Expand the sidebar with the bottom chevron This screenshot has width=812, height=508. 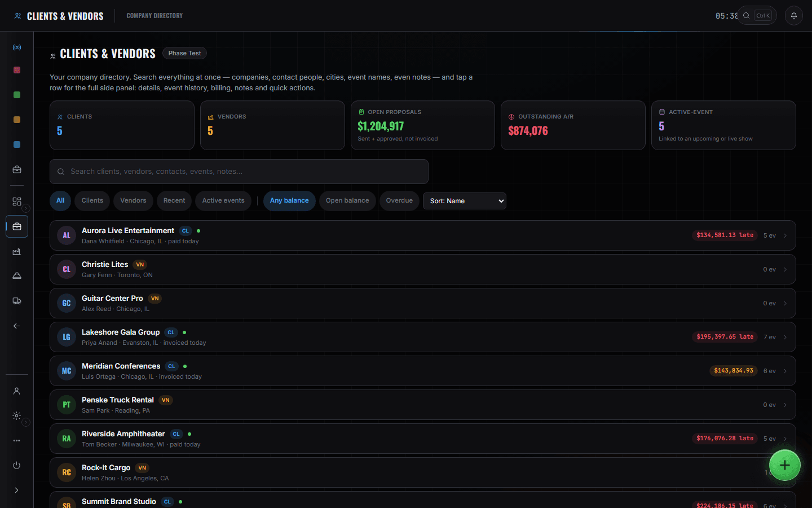pyautogui.click(x=17, y=490)
